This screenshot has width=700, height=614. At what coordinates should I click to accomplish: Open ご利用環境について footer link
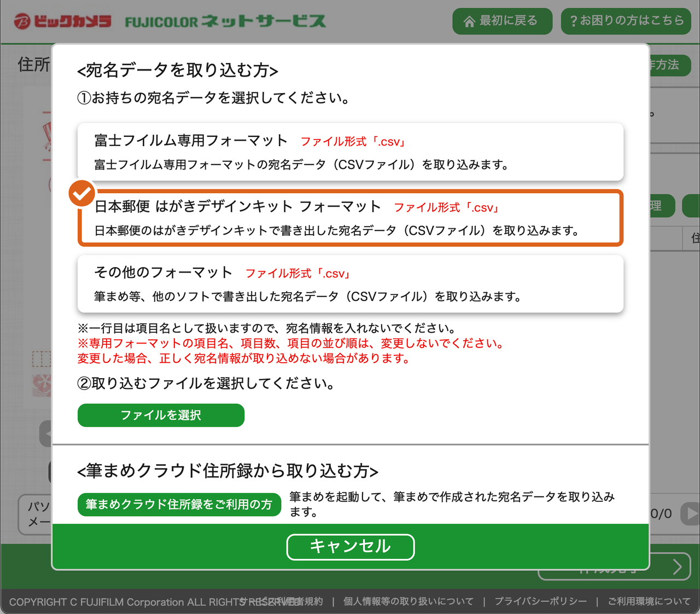click(649, 601)
